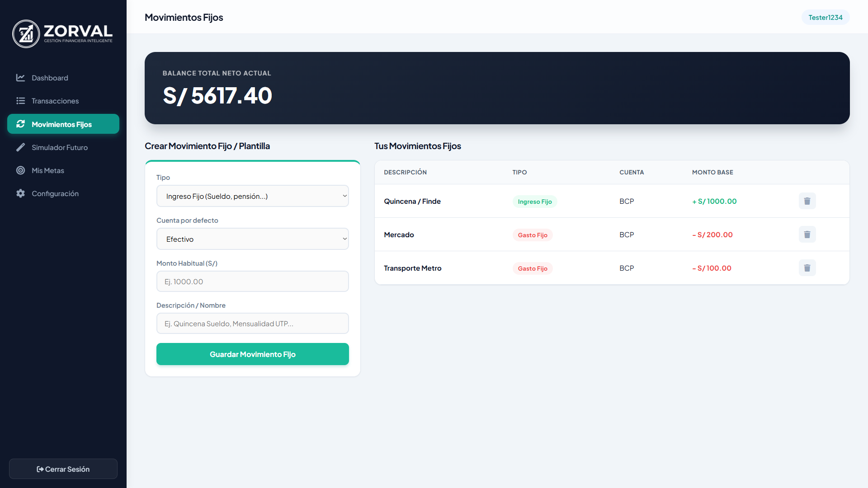
Task: Click the Ingreso Fijo badge in Quincena row
Action: [534, 202]
